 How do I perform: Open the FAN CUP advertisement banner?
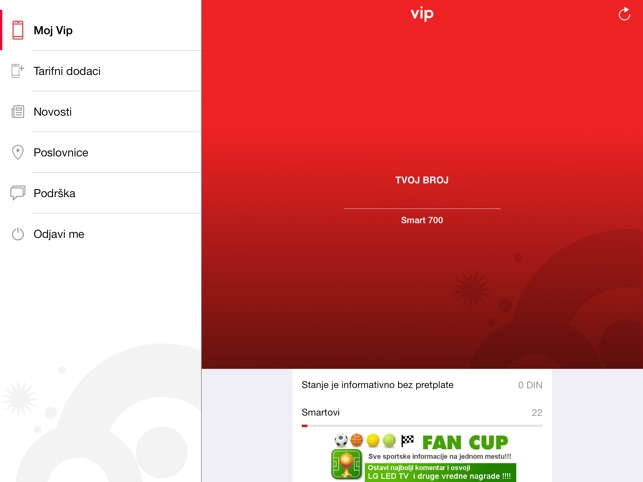(424, 457)
